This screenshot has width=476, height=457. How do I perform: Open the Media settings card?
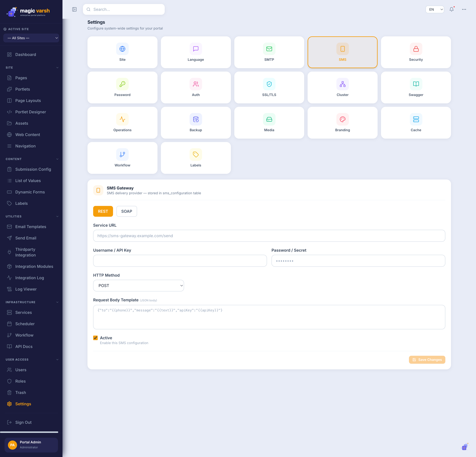[269, 123]
